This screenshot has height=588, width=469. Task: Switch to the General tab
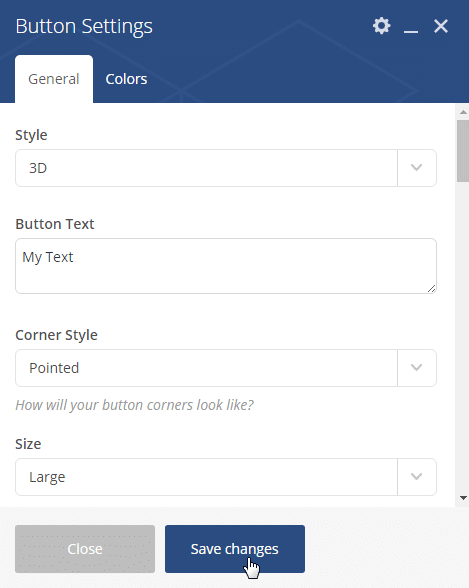pyautogui.click(x=54, y=79)
